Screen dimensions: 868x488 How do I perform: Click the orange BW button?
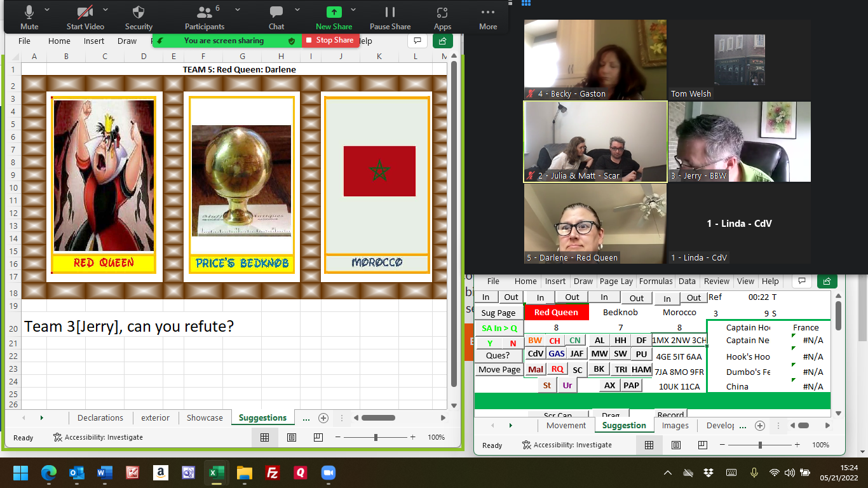tap(535, 341)
